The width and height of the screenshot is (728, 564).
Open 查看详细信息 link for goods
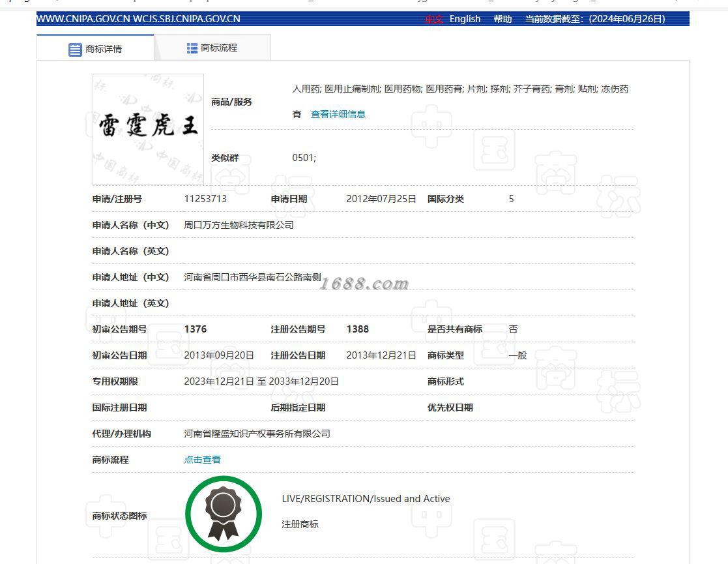(338, 114)
